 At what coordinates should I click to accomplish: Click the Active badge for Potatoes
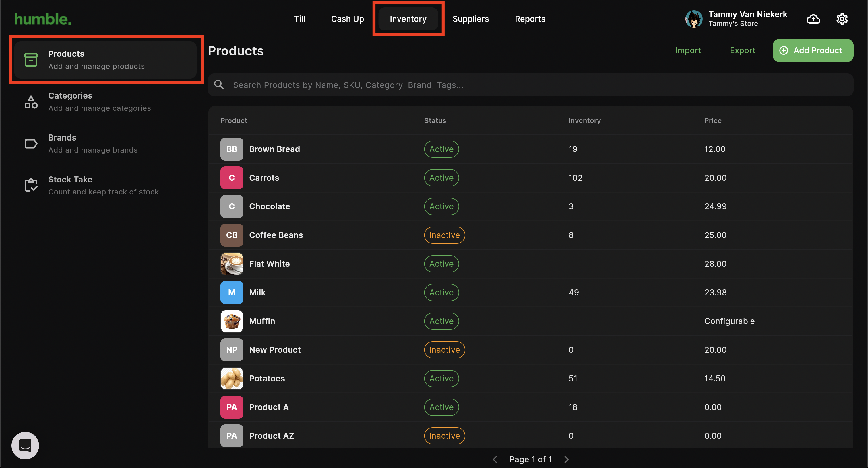pyautogui.click(x=441, y=379)
